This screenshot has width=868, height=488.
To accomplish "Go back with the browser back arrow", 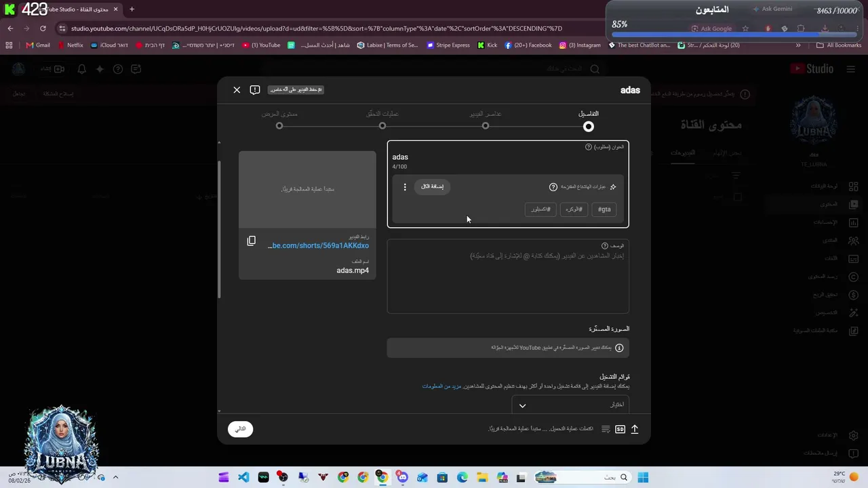I will pyautogui.click(x=10, y=28).
